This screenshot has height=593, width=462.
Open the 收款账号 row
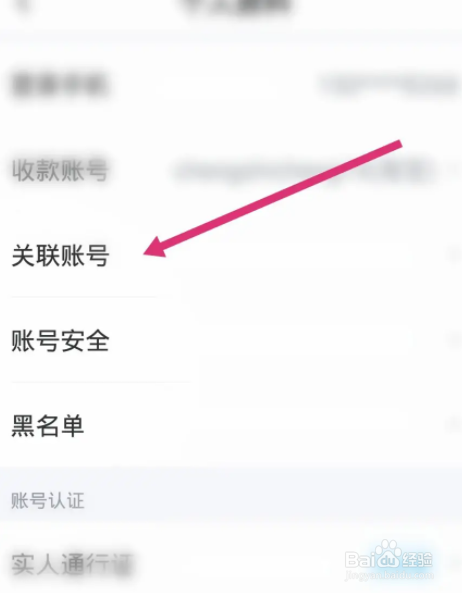coord(231,170)
